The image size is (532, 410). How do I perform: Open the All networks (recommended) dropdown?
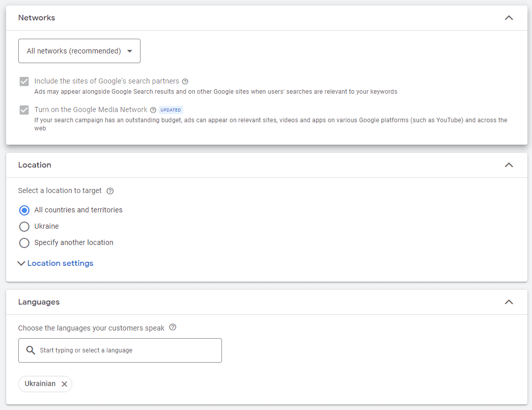(79, 51)
